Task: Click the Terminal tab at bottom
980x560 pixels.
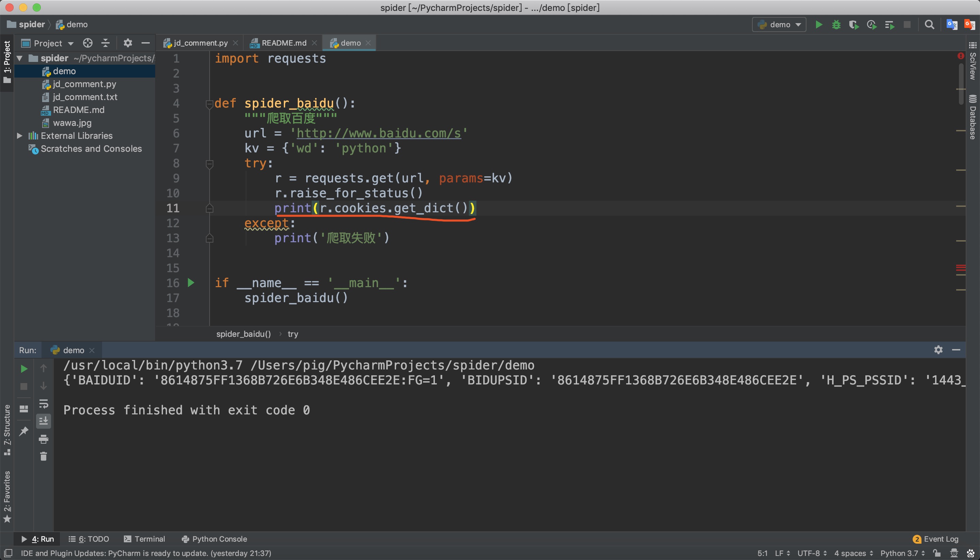Action: [149, 539]
